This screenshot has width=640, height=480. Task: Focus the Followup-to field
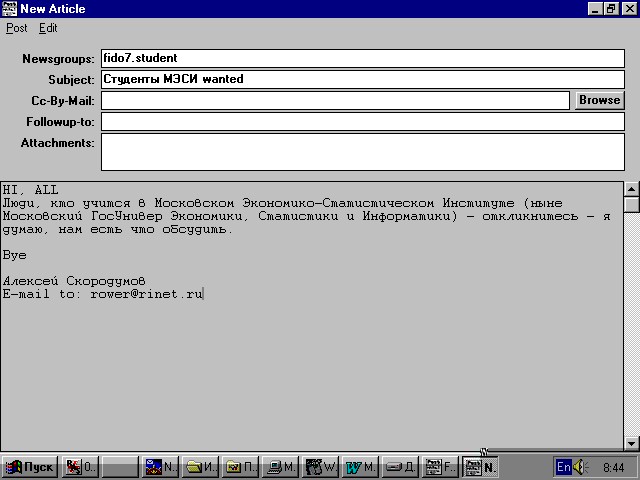coord(363,122)
